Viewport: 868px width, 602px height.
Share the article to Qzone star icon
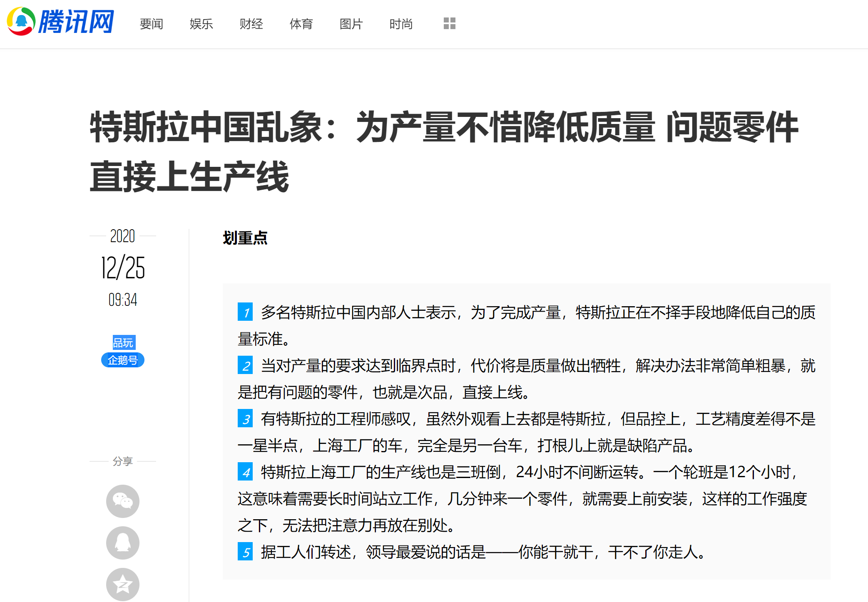click(x=123, y=584)
